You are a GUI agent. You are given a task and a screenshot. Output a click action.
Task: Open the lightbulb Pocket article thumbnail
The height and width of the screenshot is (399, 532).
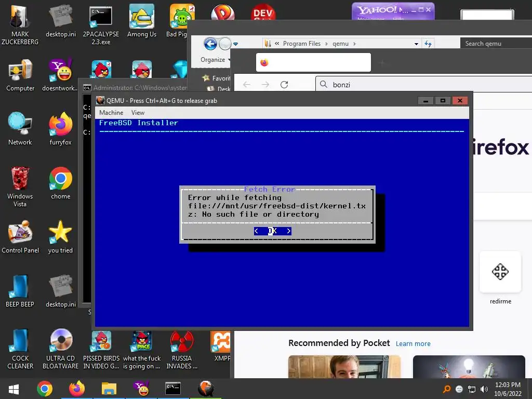point(469,367)
